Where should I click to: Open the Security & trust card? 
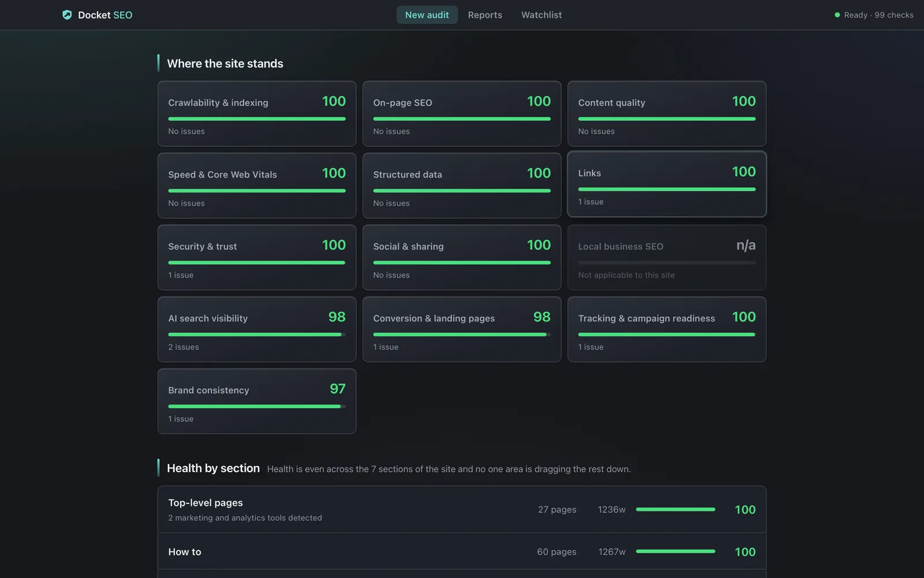click(257, 258)
